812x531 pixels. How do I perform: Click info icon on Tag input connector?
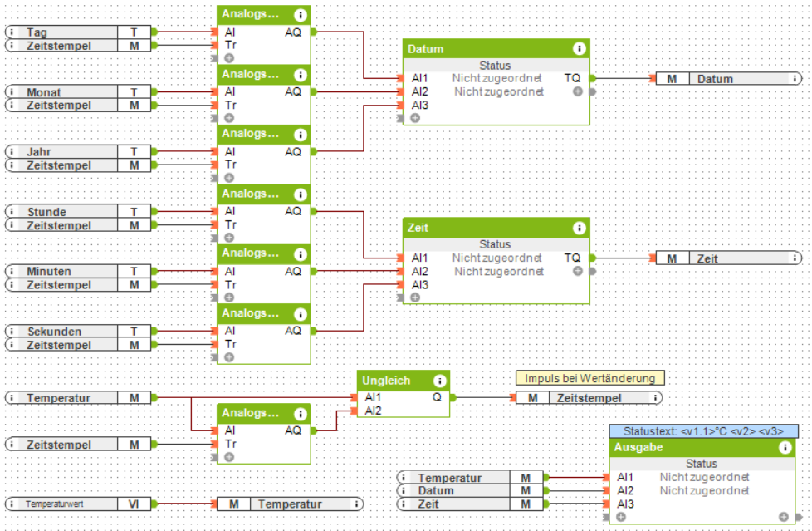12,32
